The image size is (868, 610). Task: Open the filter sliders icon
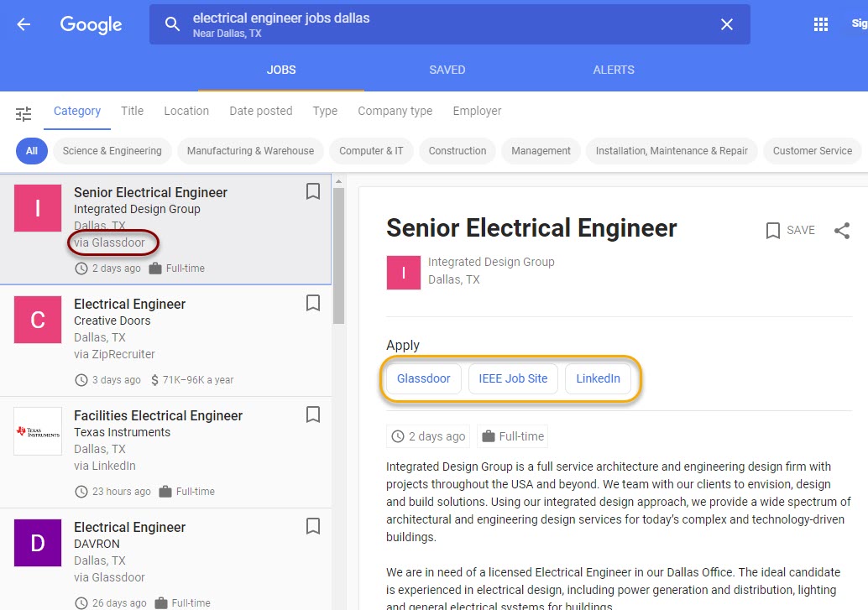coord(24,113)
